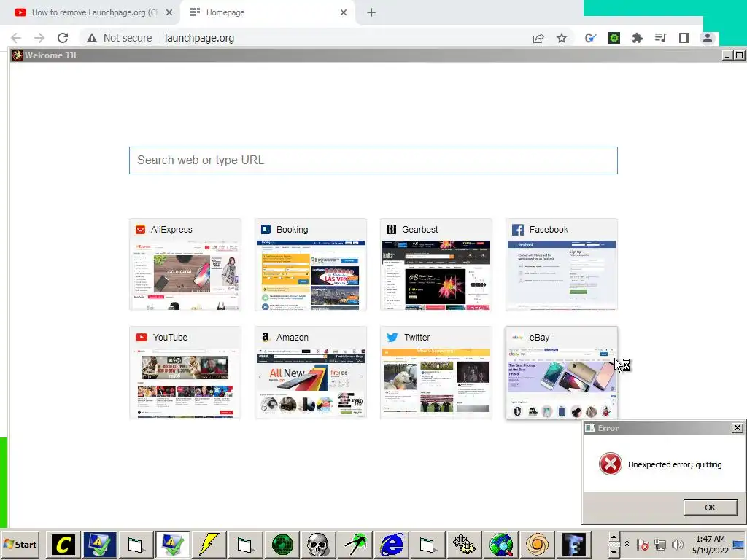Screen dimensions: 747x560
Task: Reload the launchpage.org page
Action: pos(63,38)
